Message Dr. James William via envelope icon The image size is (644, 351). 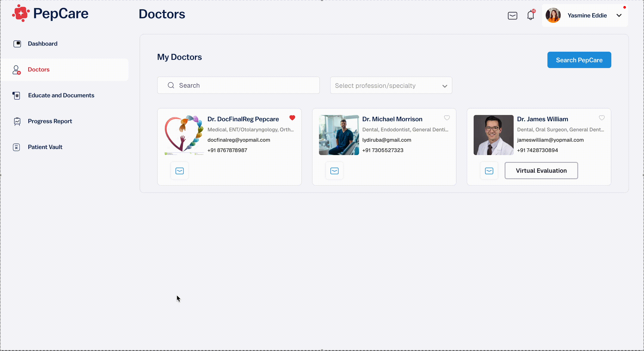[489, 171]
